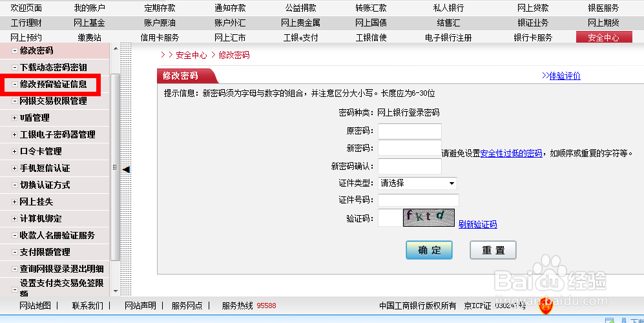Expand the 工银电子密码器管理 node
The width and height of the screenshot is (644, 323).
tap(14, 135)
